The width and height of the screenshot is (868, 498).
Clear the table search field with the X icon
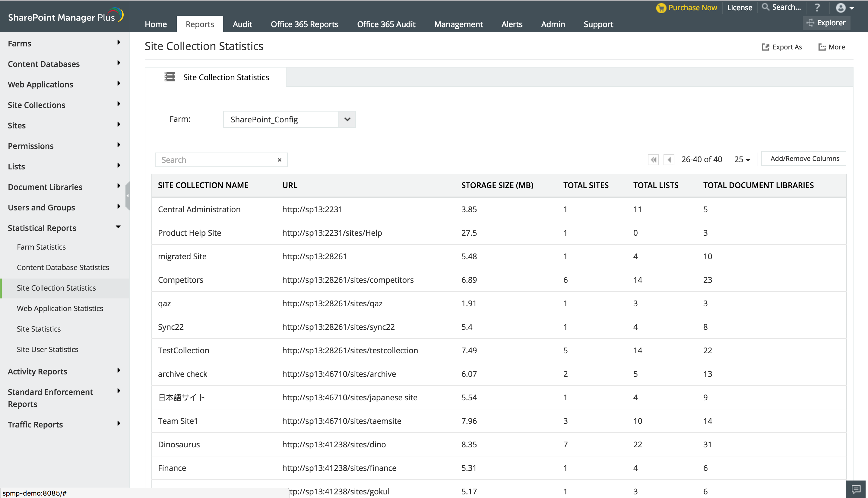point(280,160)
